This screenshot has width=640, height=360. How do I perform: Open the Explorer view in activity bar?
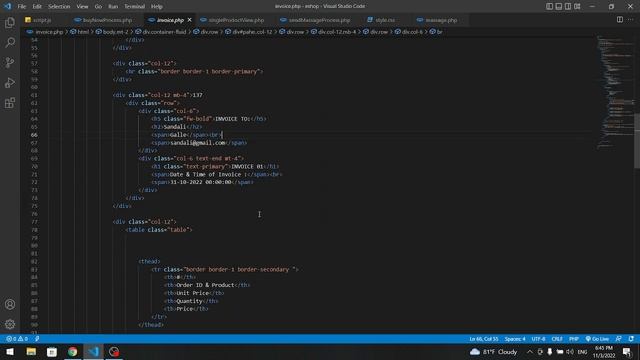(x=10, y=22)
